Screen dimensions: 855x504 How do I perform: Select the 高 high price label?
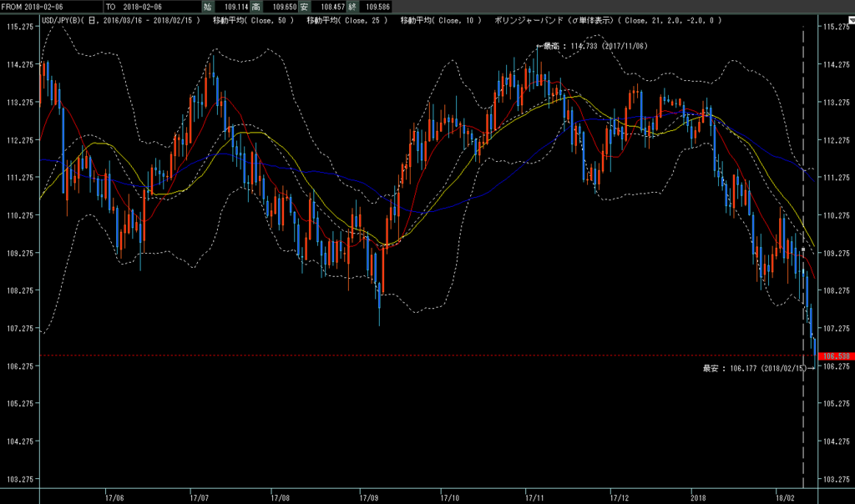point(255,7)
